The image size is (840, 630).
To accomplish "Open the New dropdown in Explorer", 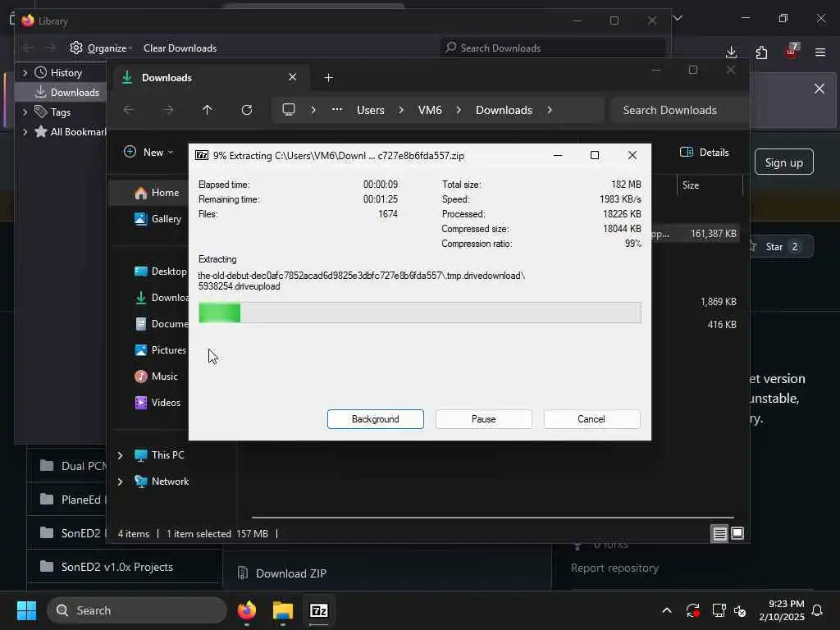I will (x=148, y=152).
